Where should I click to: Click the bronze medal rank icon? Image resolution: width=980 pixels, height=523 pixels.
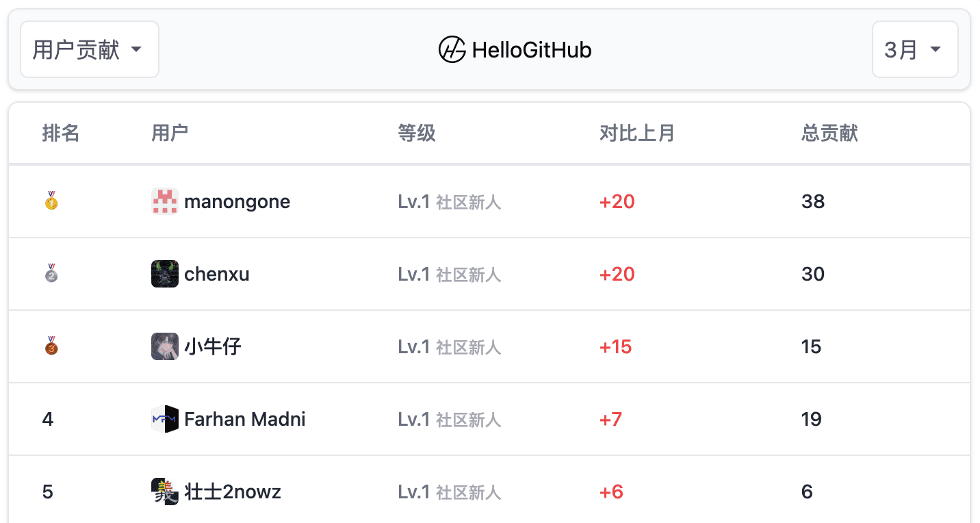tap(51, 346)
